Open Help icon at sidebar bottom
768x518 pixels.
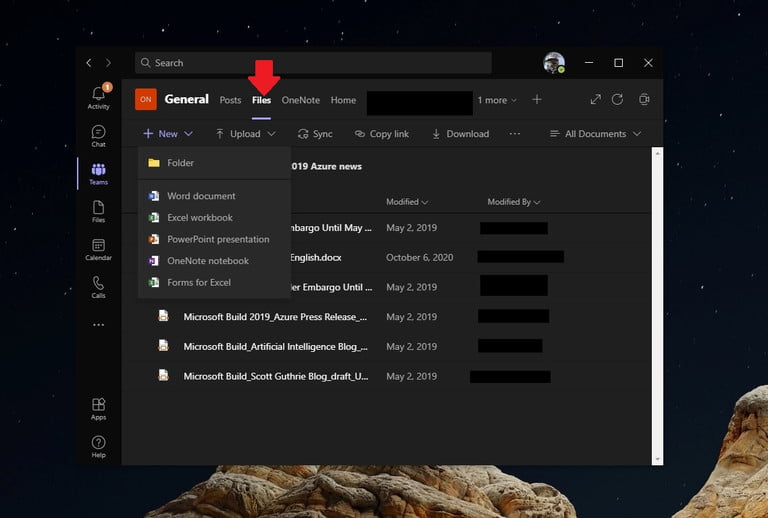(98, 447)
